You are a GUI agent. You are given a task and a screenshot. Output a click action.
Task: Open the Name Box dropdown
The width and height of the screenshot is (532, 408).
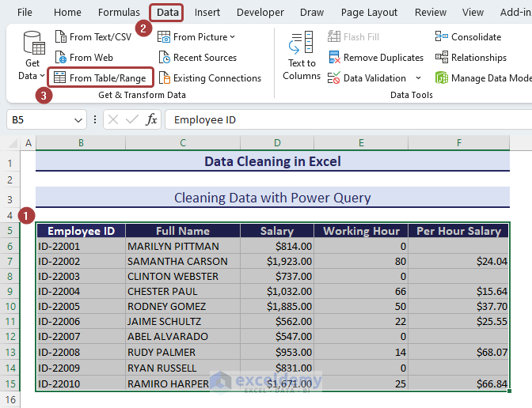[78, 120]
